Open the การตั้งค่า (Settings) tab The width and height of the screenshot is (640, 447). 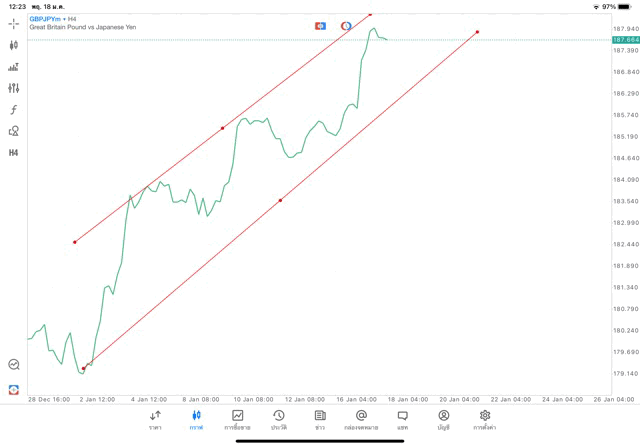(485, 419)
